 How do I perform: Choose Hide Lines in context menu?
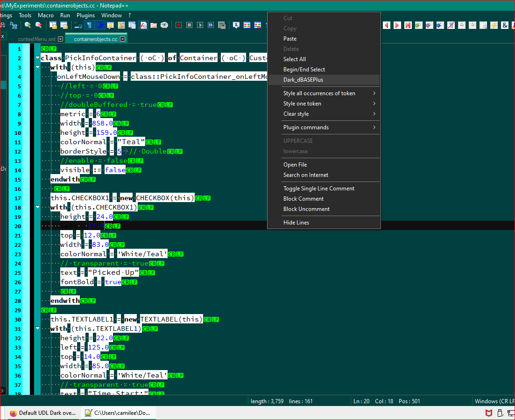(x=324, y=223)
